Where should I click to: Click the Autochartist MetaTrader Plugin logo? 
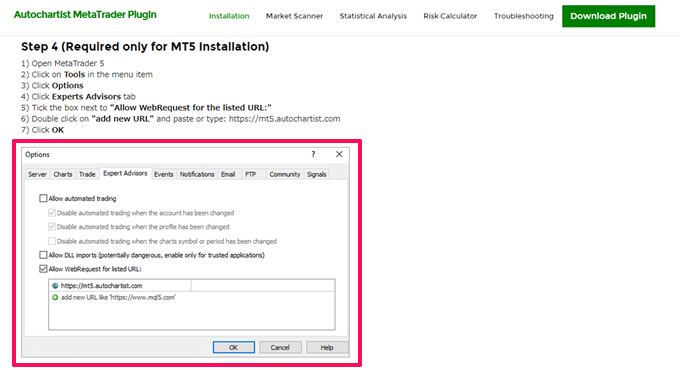coord(85,15)
